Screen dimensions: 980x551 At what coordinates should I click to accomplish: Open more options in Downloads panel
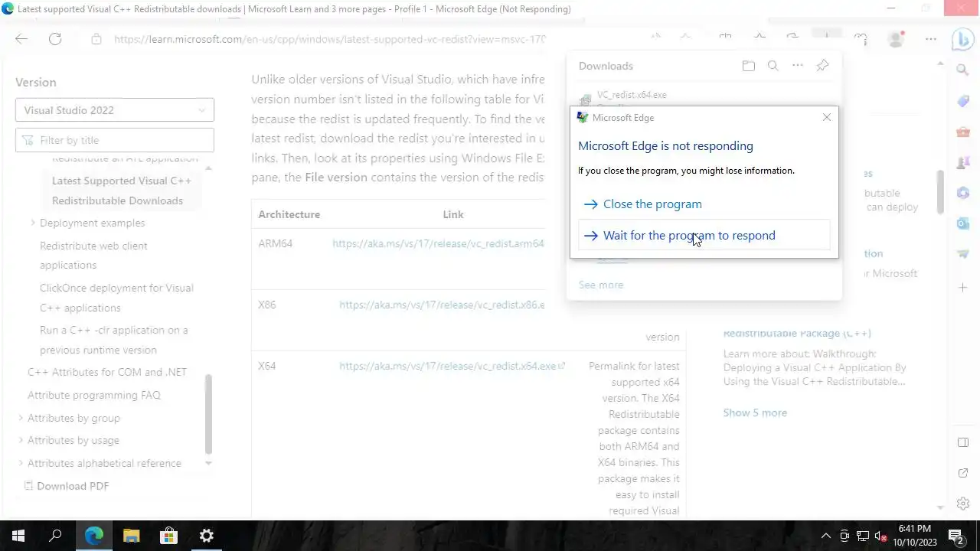798,66
